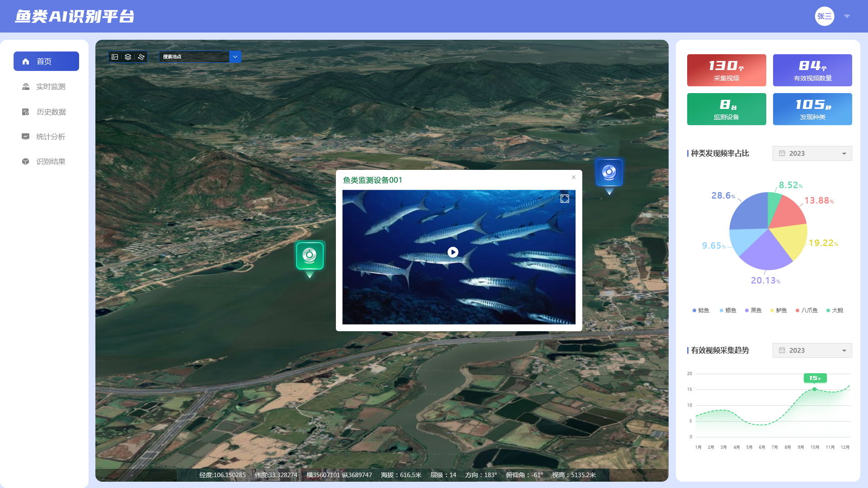Open the 2023 year dropdown for 有效视频采集趋势

[812, 351]
